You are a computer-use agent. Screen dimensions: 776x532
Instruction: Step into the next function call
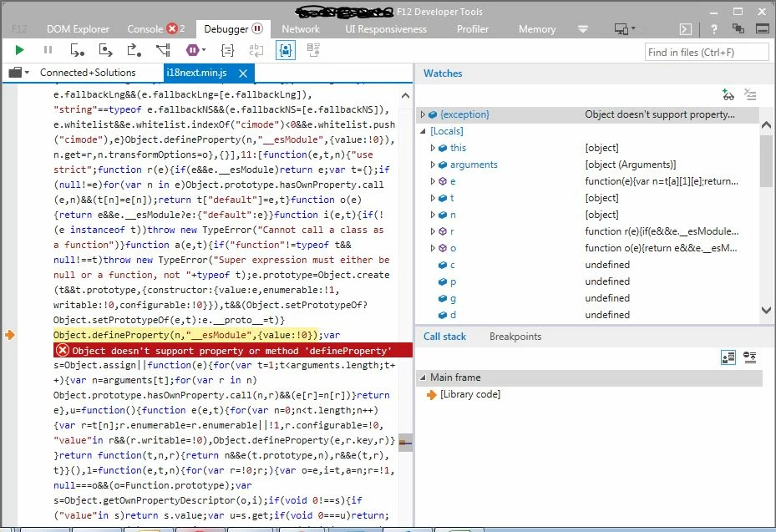pos(77,50)
